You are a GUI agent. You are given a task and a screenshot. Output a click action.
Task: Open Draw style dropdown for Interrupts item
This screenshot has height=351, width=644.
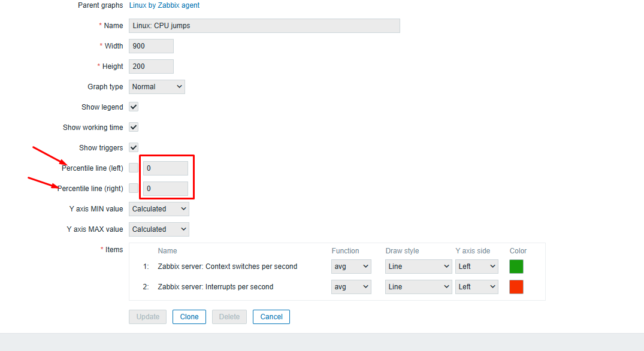pos(418,287)
